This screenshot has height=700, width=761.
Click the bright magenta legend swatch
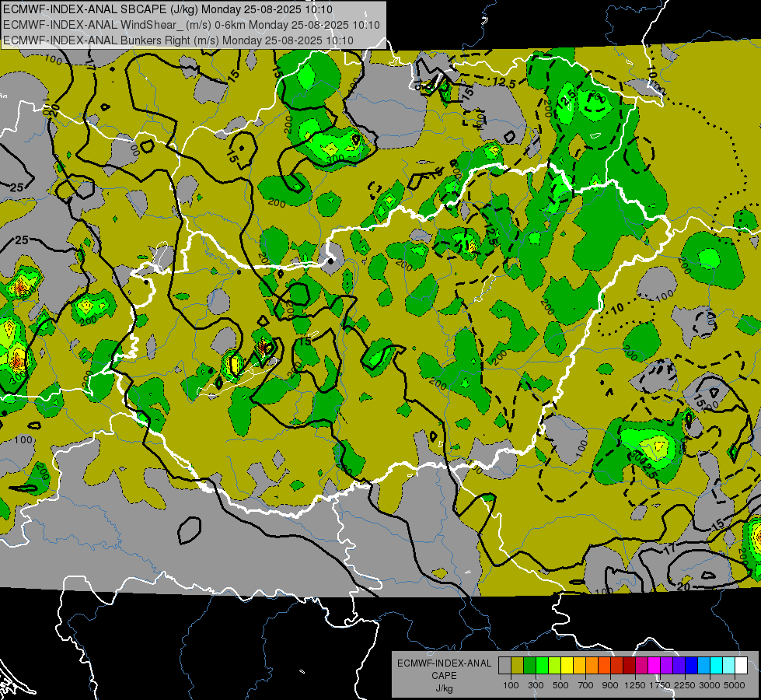(x=655, y=666)
